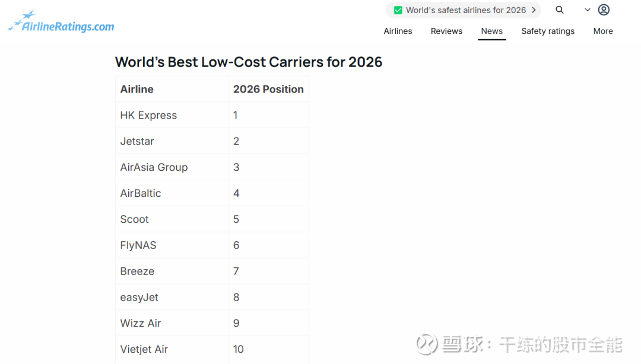Click the AirBaltic airline cell
The image size is (641, 364).
click(141, 193)
